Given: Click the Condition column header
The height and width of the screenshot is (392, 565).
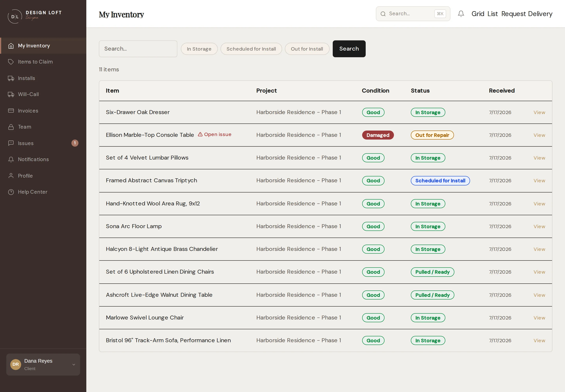Looking at the screenshot, I should click(375, 91).
